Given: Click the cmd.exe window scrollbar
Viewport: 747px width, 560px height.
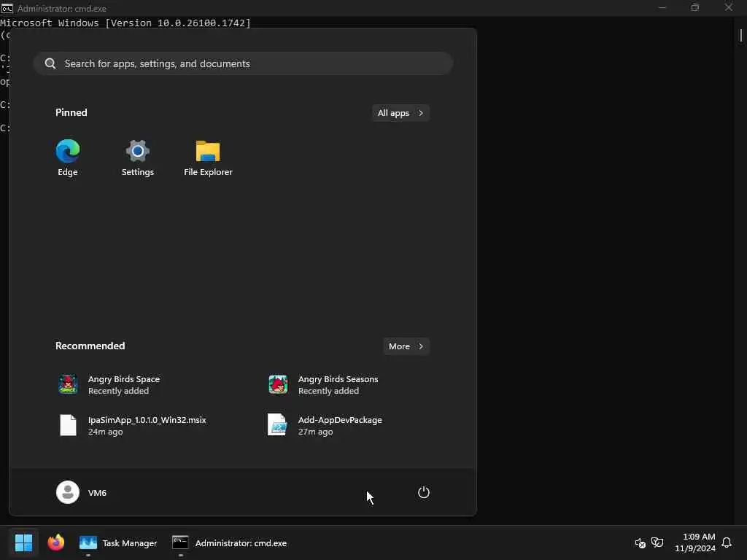Looking at the screenshot, I should pos(741,36).
